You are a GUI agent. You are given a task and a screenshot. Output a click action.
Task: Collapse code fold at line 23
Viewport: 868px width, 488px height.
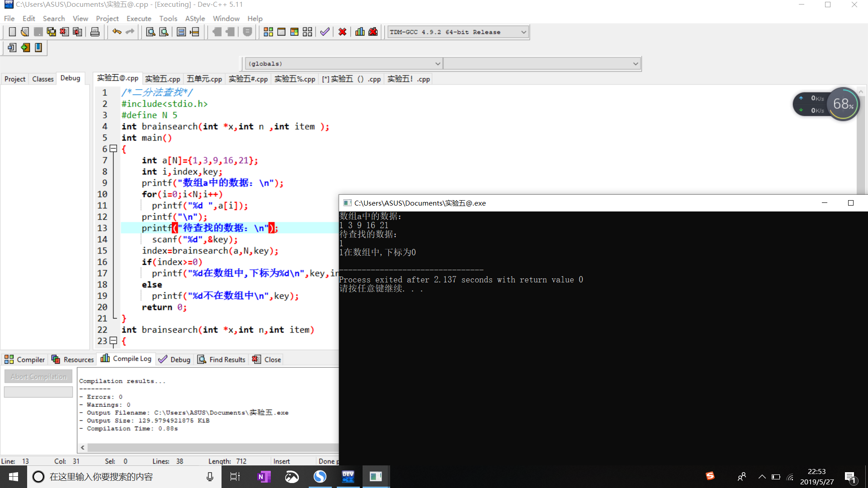pyautogui.click(x=113, y=341)
